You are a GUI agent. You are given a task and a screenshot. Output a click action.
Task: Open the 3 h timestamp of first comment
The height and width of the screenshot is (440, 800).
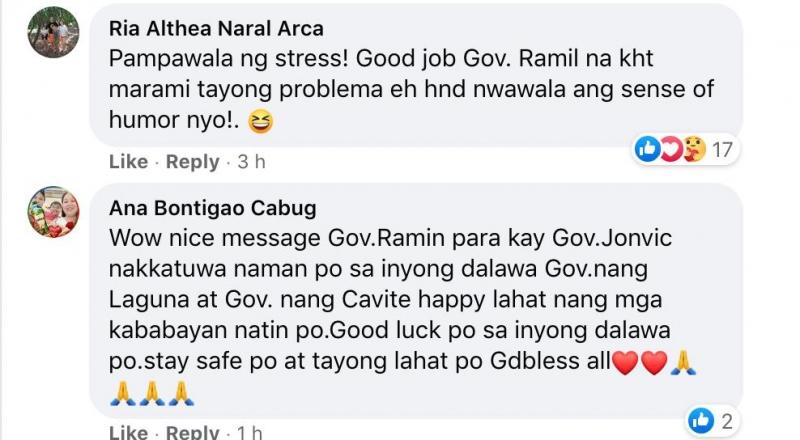[252, 162]
